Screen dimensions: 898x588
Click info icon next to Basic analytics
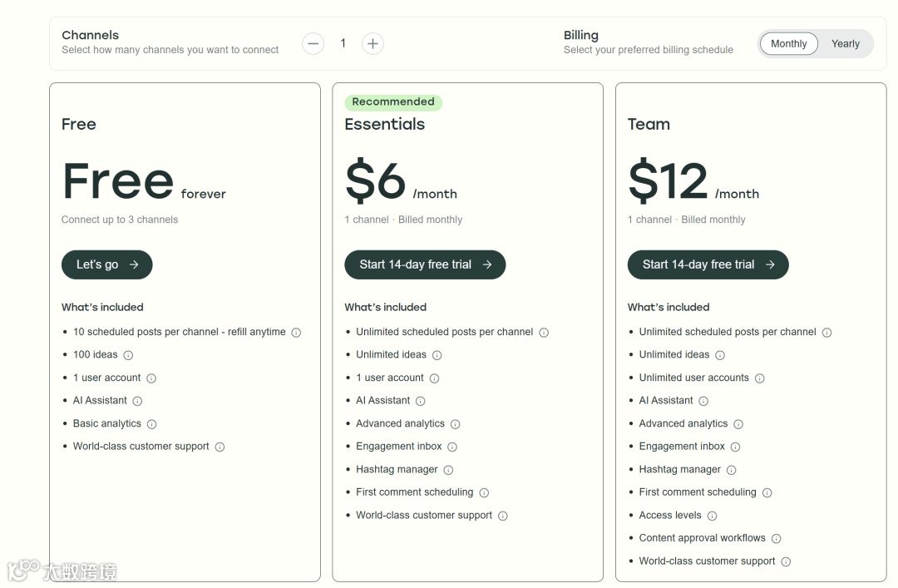coord(151,424)
